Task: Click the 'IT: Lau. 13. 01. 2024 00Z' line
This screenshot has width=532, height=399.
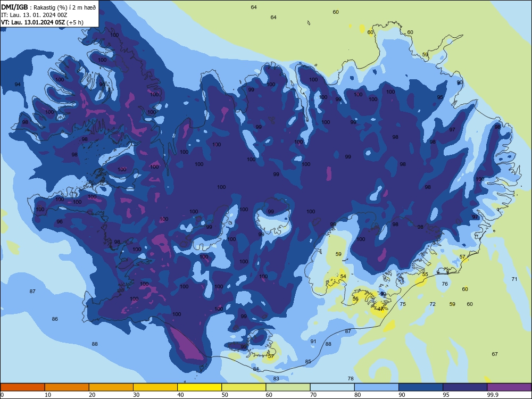Action: click(x=34, y=15)
